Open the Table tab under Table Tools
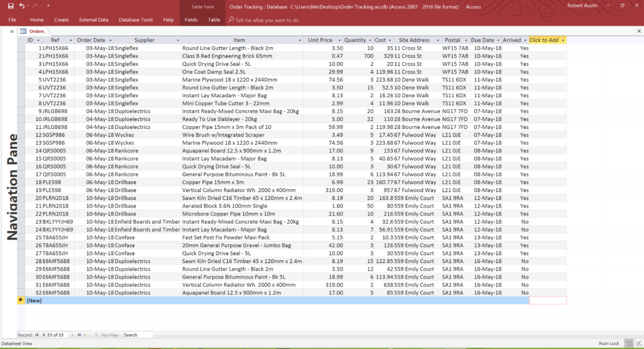 coord(214,20)
